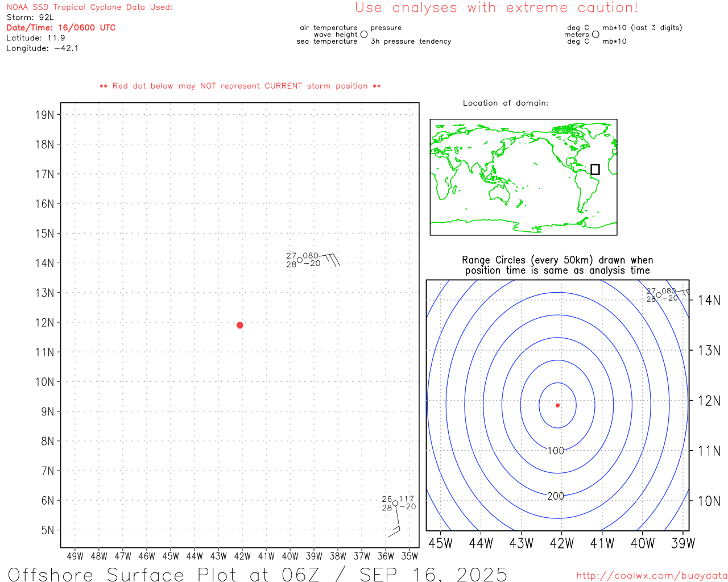Open the coolwx.com buoydata link
Viewport: 728px width, 582px height.
(652, 576)
